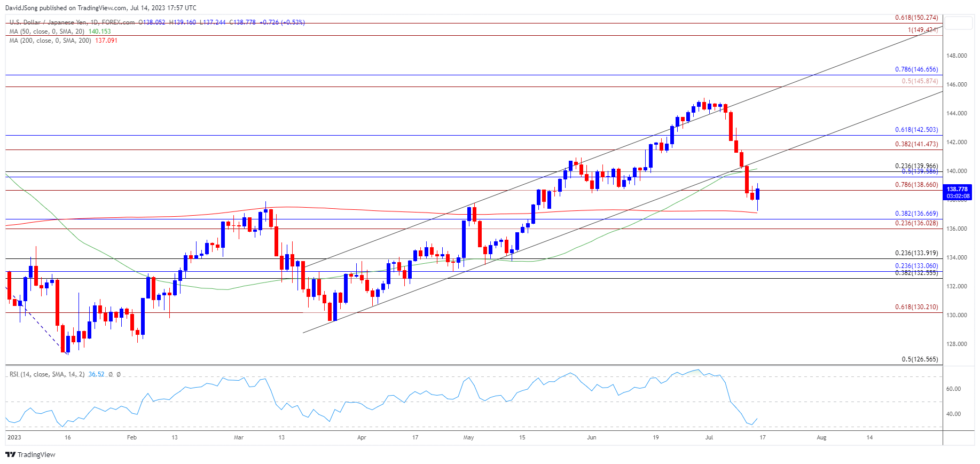The height and width of the screenshot is (464, 980).
Task: Click the Feb label on the time axis
Action: (x=132, y=437)
